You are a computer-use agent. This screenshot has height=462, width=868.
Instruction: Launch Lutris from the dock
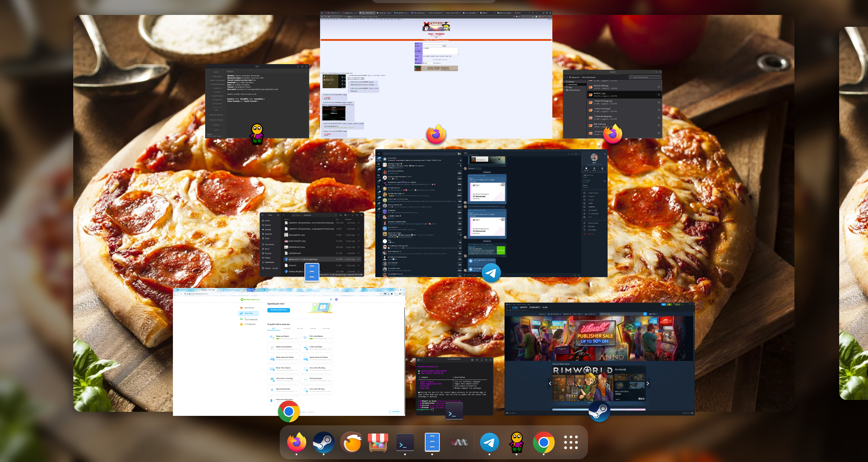click(351, 442)
